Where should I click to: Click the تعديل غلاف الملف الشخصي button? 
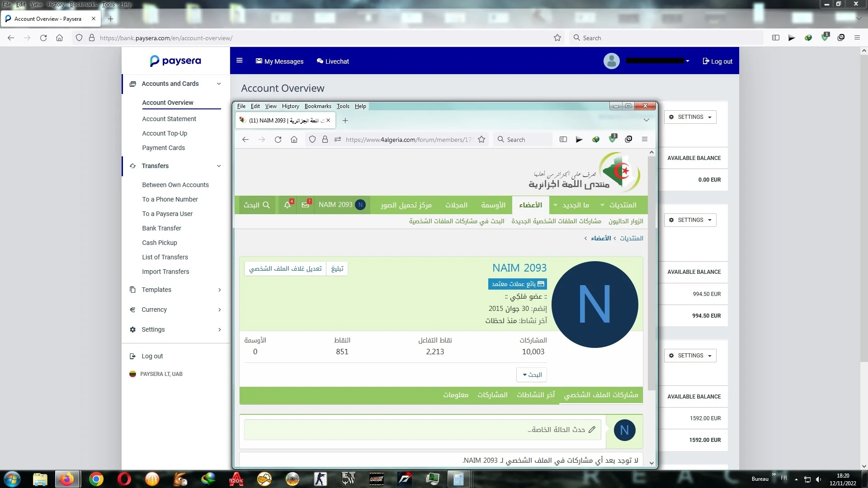click(x=285, y=269)
